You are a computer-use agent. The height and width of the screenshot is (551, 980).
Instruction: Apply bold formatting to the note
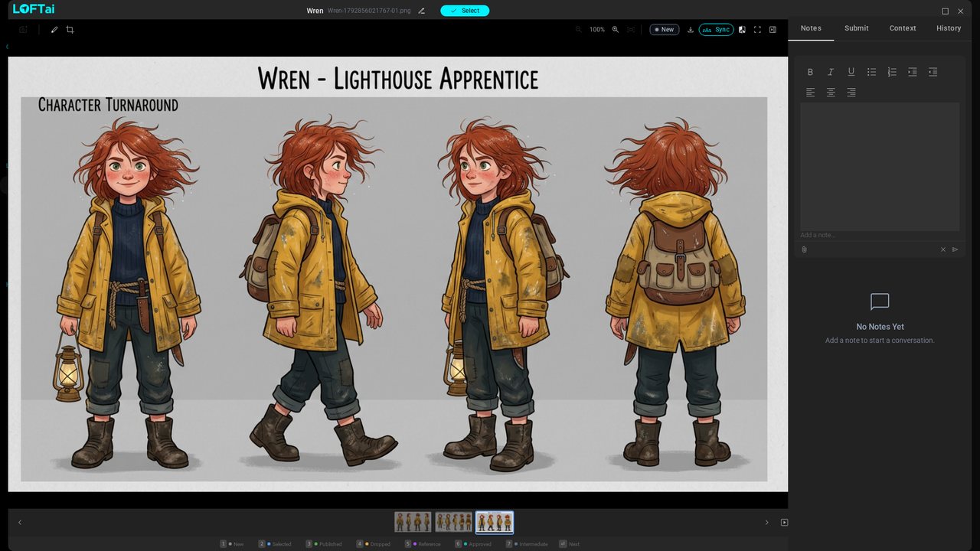click(810, 72)
